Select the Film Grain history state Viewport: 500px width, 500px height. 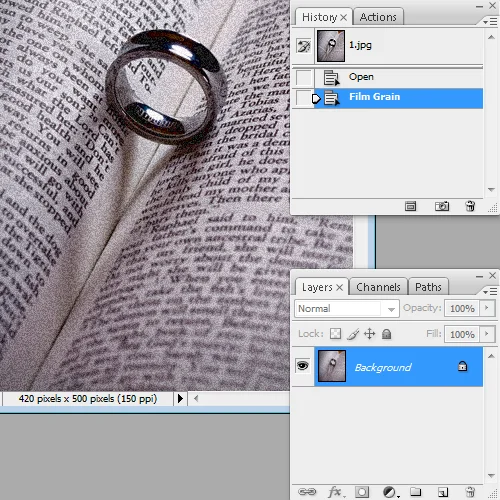click(398, 98)
